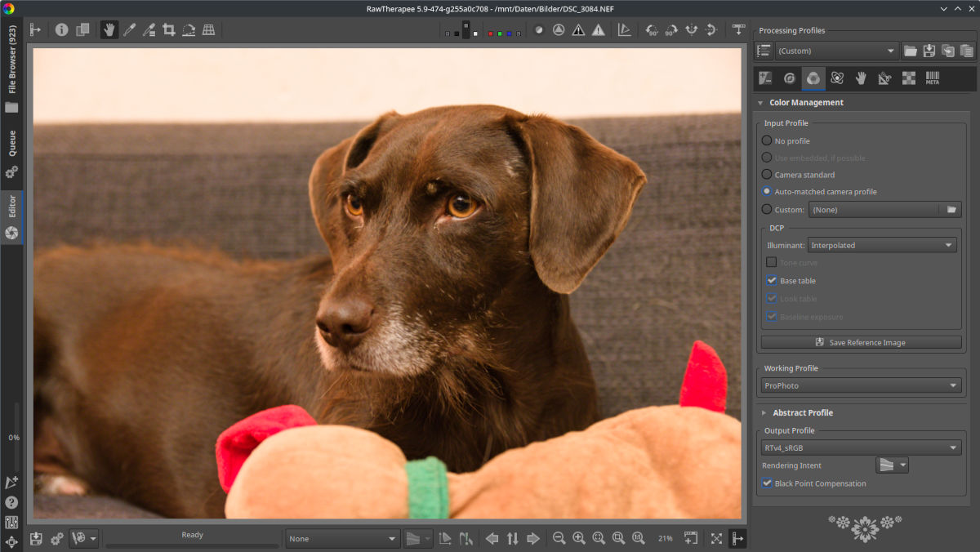The width and height of the screenshot is (980, 552).
Task: Activate the Crop selection tool
Action: click(x=169, y=30)
